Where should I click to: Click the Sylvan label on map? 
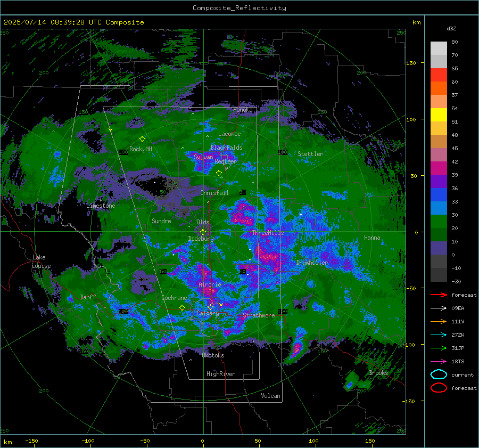(203, 157)
